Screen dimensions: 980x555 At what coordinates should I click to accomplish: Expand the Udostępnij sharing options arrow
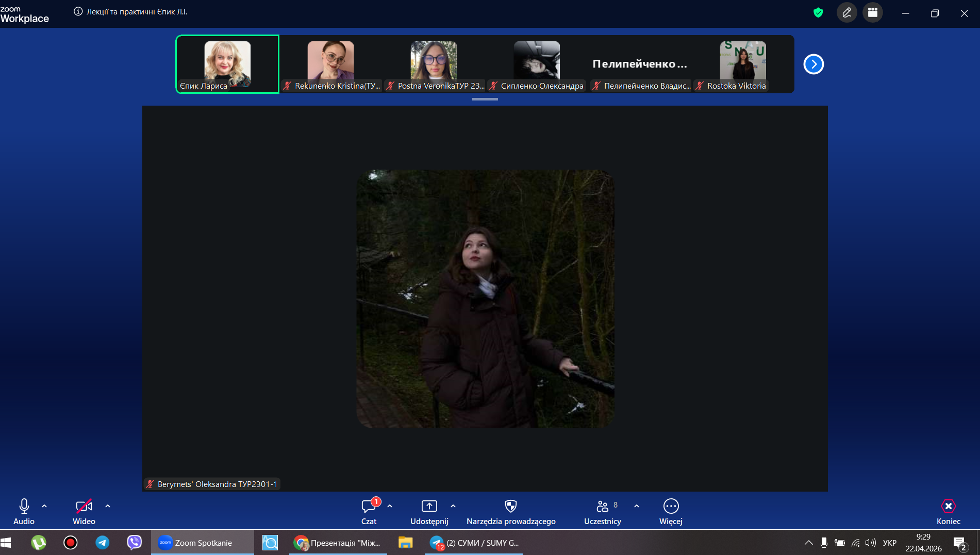453,506
